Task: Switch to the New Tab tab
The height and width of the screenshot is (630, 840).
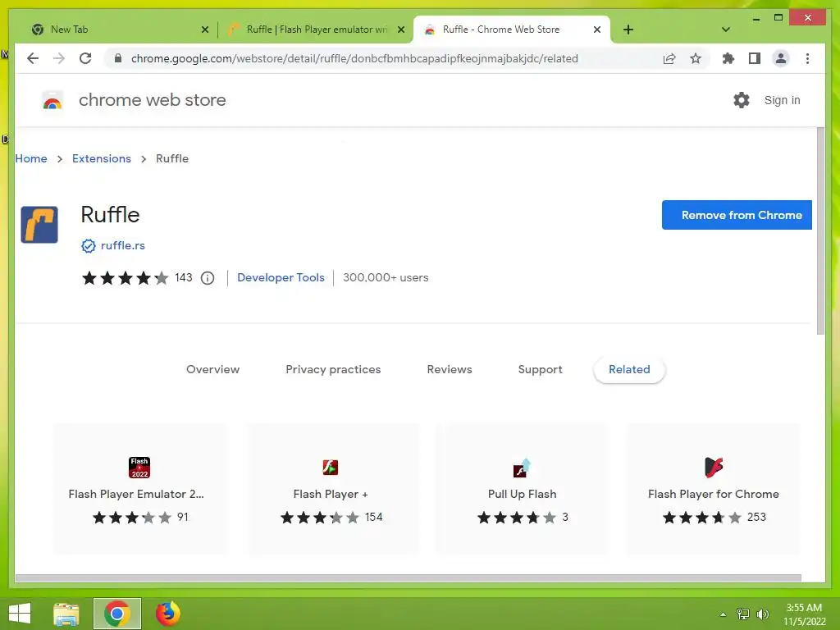Action: 118,30
